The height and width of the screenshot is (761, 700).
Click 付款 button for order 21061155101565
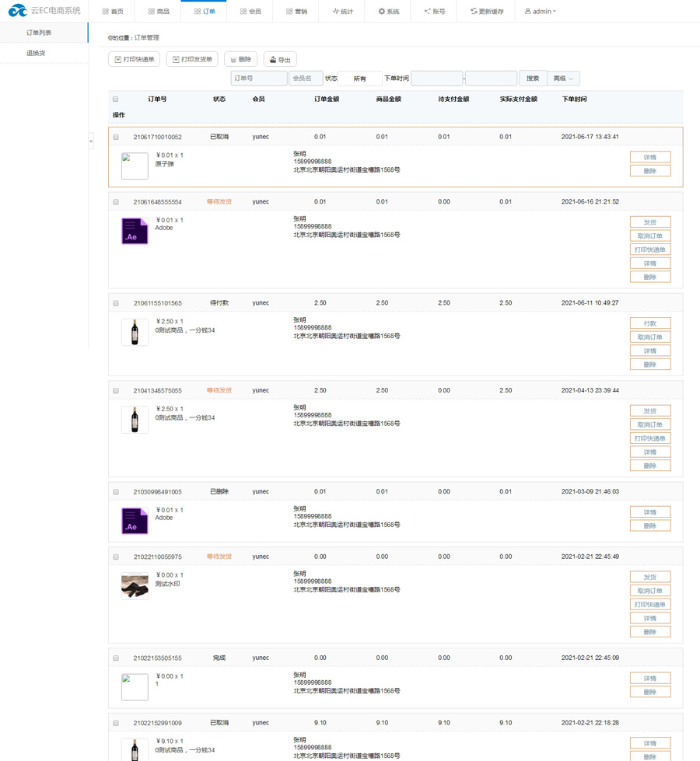pyautogui.click(x=649, y=323)
